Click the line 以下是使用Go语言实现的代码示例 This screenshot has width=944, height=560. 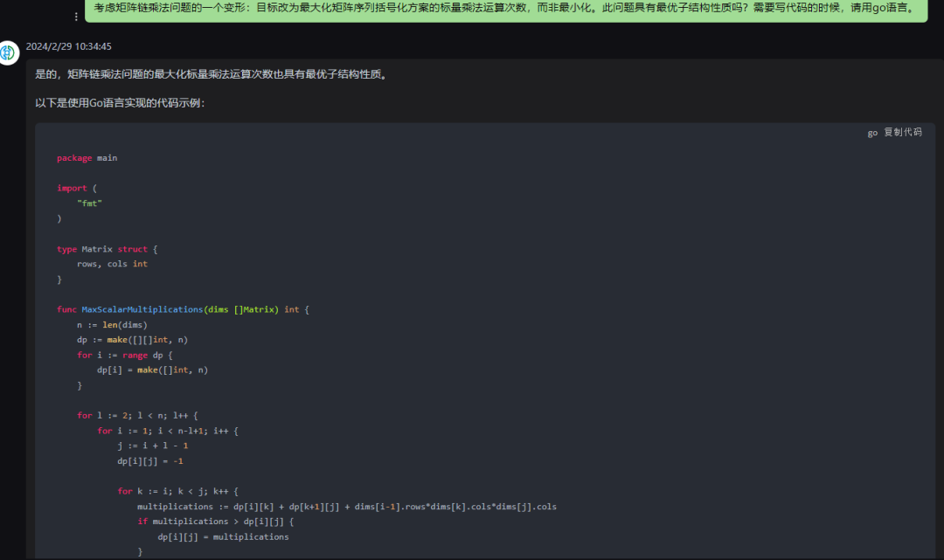click(x=120, y=103)
